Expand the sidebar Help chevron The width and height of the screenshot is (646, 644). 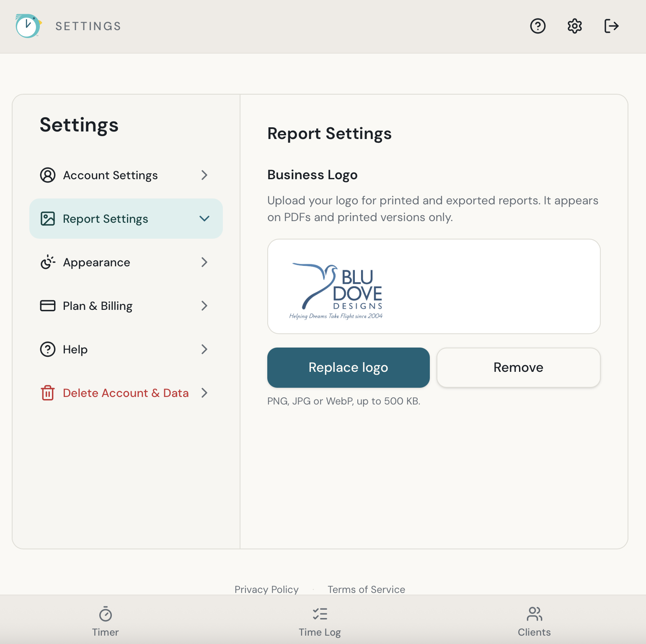coord(204,349)
